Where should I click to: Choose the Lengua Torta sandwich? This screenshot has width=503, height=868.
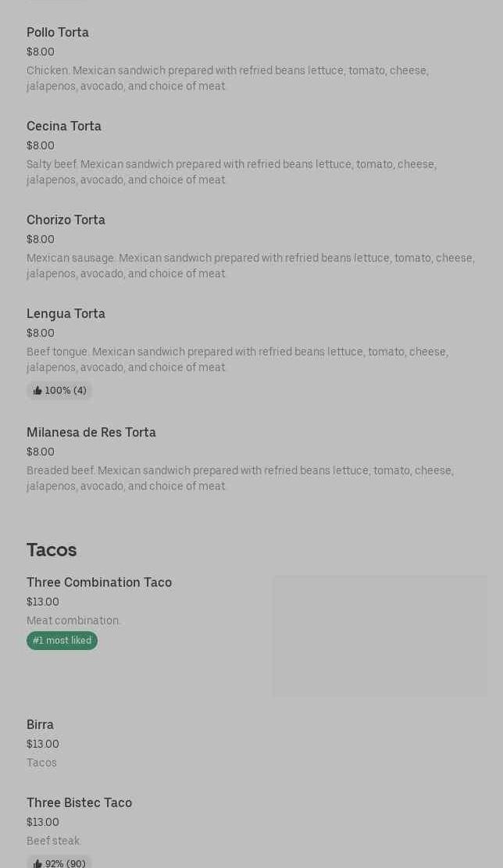[66, 314]
